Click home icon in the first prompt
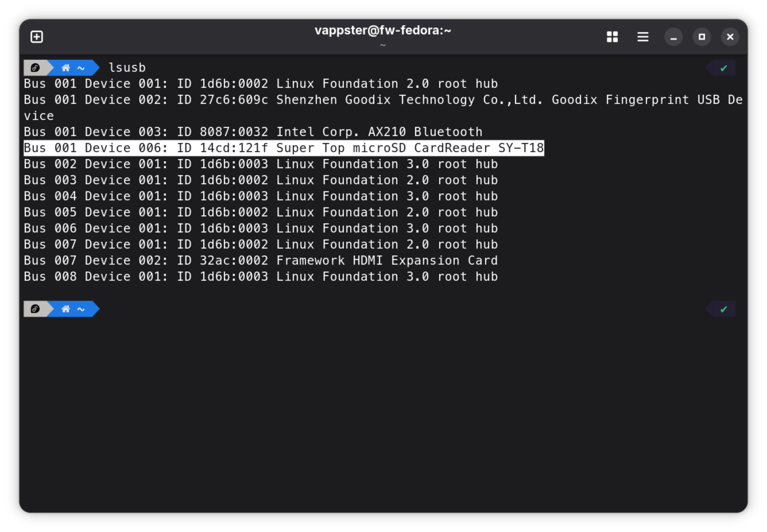Image resolution: width=767 pixels, height=532 pixels. tap(66, 68)
